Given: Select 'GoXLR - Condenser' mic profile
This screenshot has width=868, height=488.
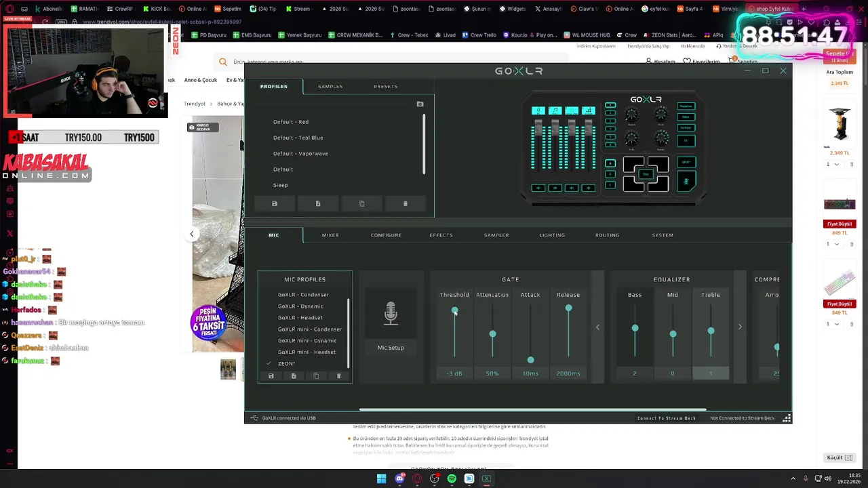Looking at the screenshot, I should tap(303, 295).
